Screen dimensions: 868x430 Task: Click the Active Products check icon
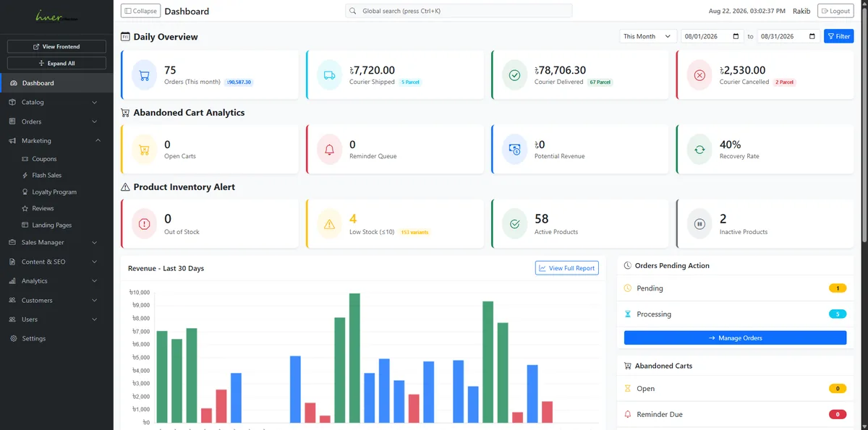(x=515, y=224)
